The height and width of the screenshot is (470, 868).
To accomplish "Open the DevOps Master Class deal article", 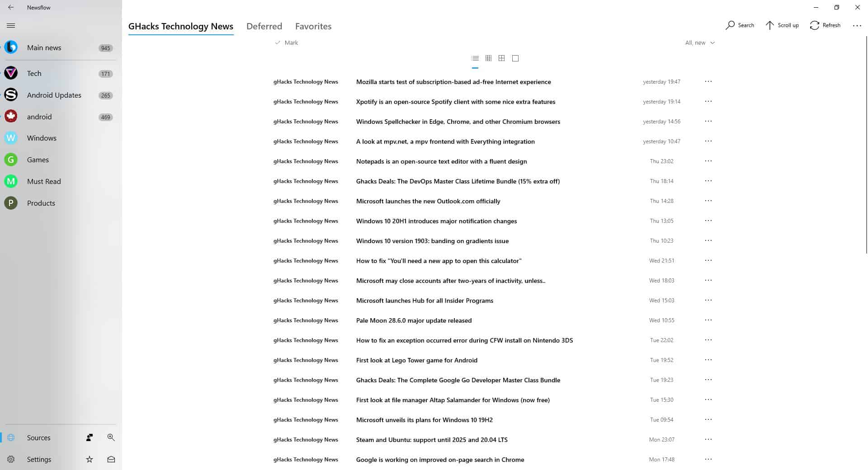I will coord(458,181).
